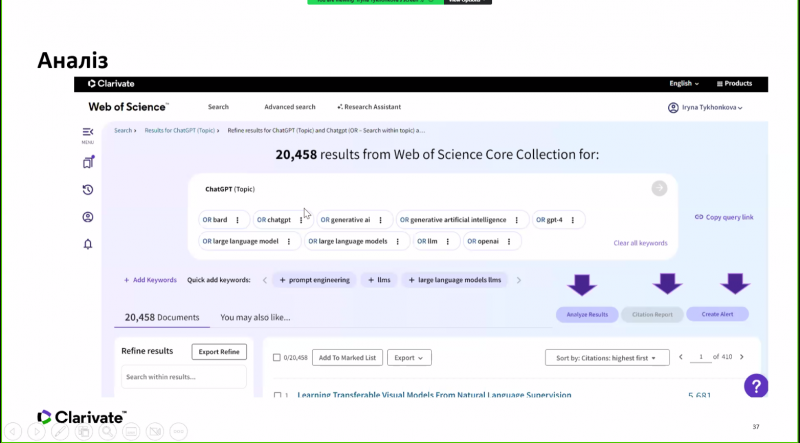Click the 'Search within results...' field
800x443 pixels.
click(x=184, y=377)
